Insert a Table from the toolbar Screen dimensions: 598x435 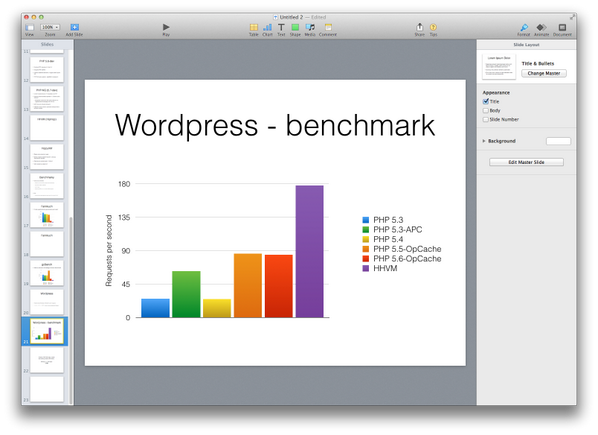tap(254, 27)
